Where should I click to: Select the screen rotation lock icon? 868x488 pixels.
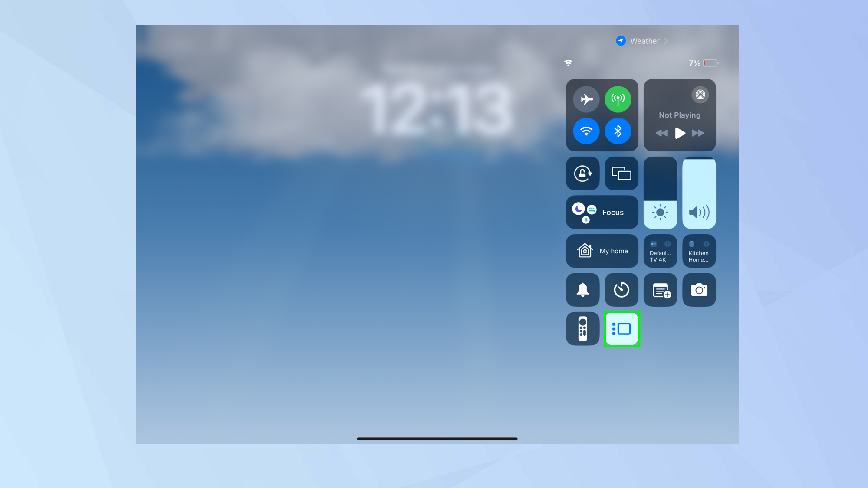click(582, 174)
